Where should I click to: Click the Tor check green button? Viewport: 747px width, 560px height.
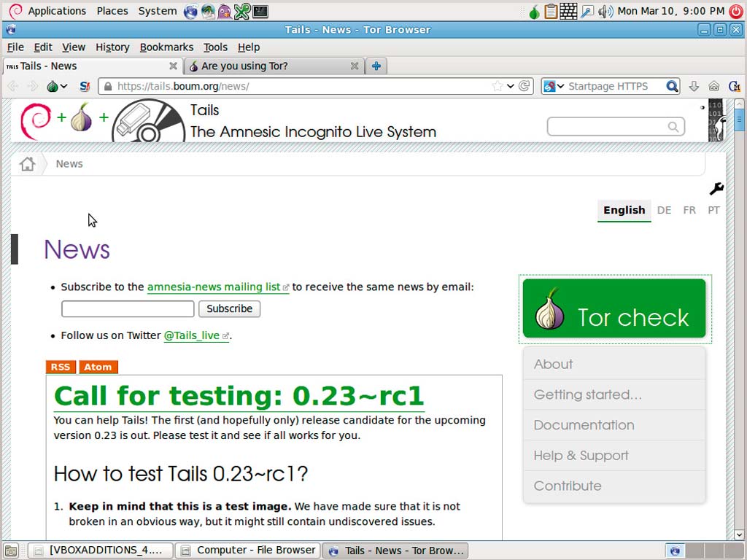pos(614,308)
